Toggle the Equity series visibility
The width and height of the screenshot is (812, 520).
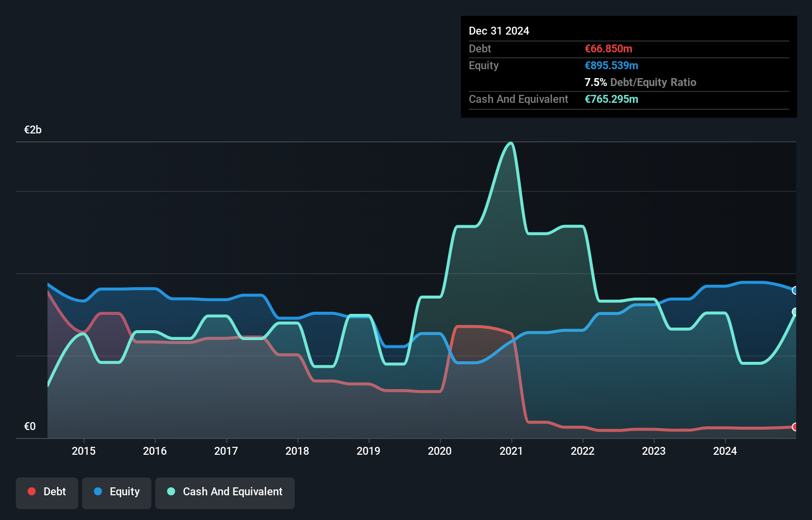[117, 492]
